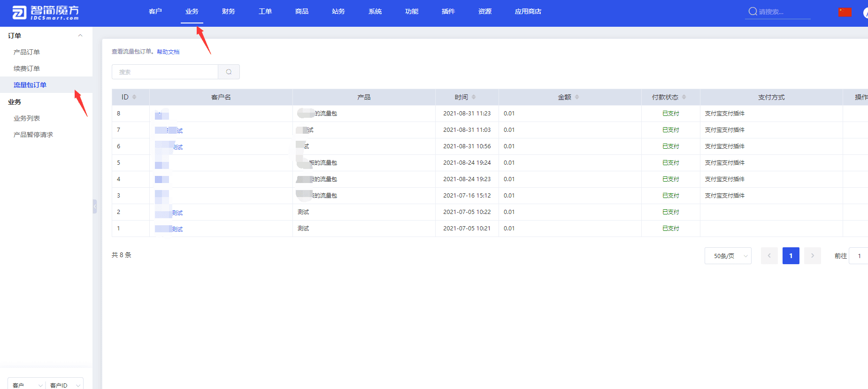Click product 测试 in row ID 2
Screen dimensions: 868x389
(303, 212)
